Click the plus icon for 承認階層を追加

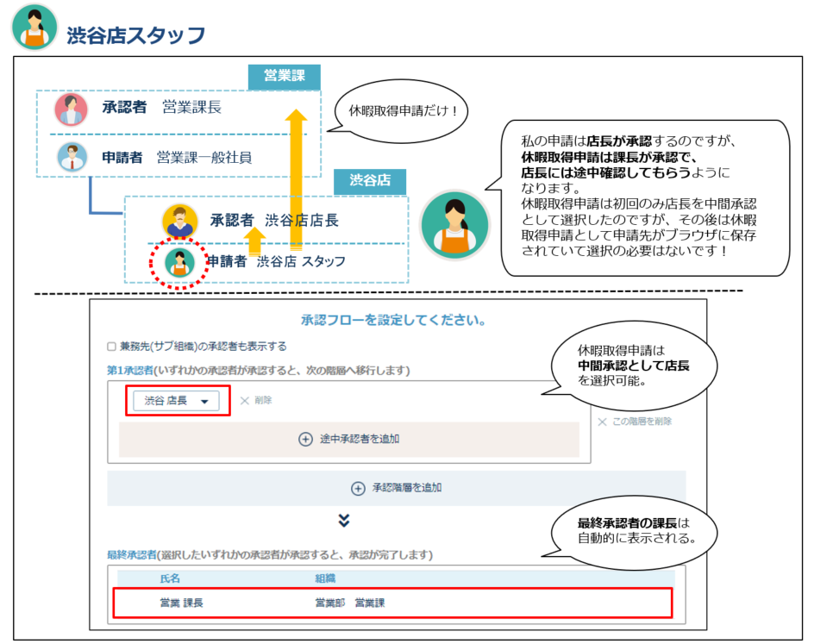click(x=358, y=488)
